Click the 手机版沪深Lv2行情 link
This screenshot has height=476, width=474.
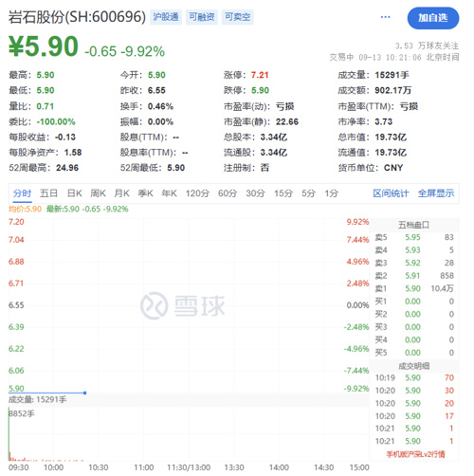pyautogui.click(x=415, y=454)
